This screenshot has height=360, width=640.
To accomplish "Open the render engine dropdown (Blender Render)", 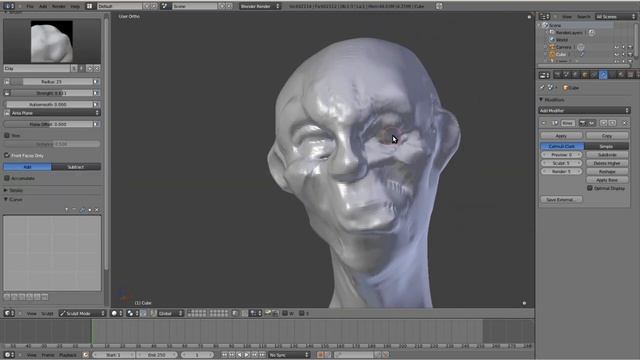I will coord(260,6).
